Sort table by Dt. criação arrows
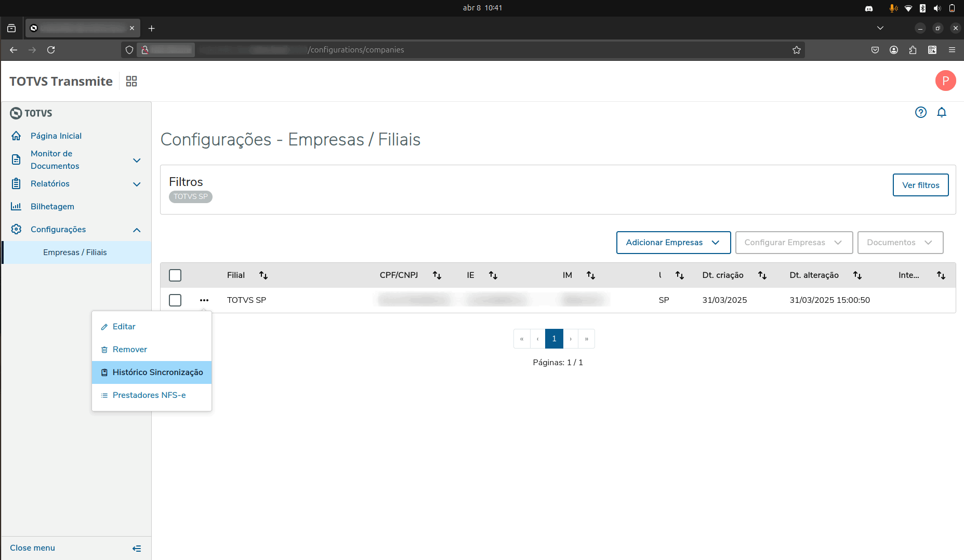This screenshot has height=560, width=964. 762,275
